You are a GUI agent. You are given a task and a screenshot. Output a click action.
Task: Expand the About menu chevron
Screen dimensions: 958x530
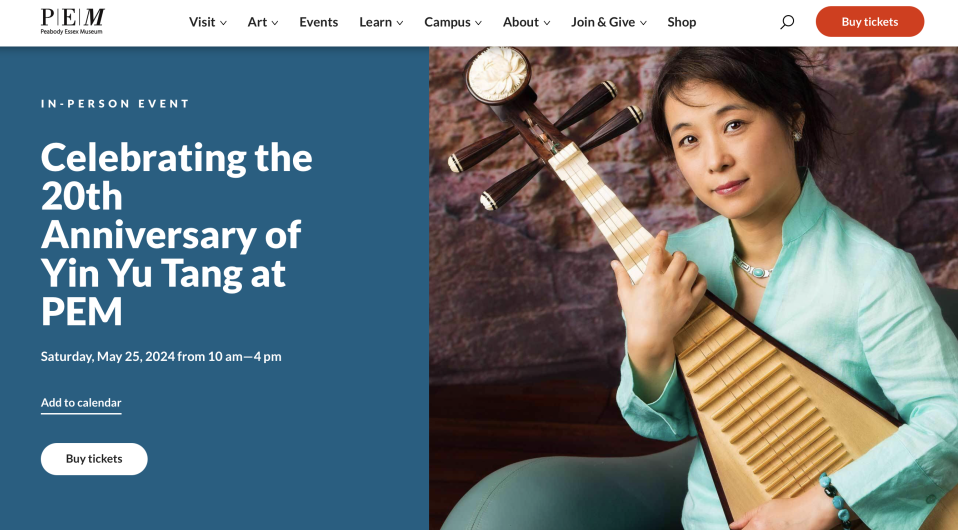click(547, 23)
